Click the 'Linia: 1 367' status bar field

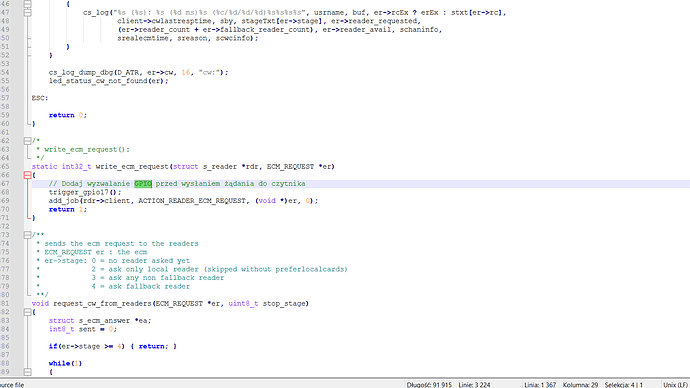(540, 384)
